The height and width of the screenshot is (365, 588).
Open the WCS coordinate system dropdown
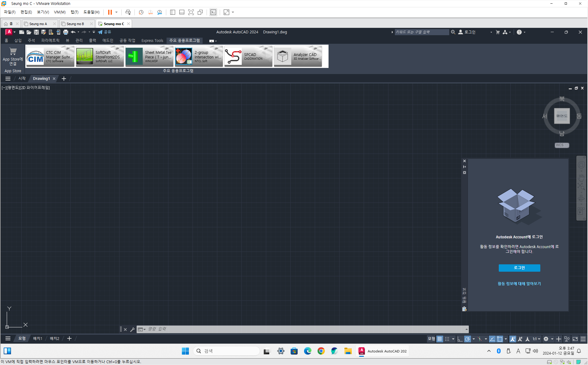562,145
